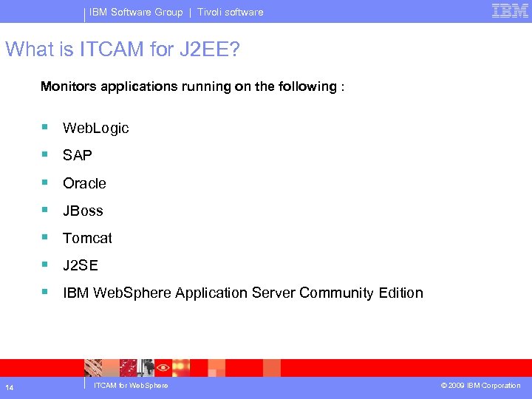
Task: Click the Tomcat bullet item
Action: click(87, 238)
